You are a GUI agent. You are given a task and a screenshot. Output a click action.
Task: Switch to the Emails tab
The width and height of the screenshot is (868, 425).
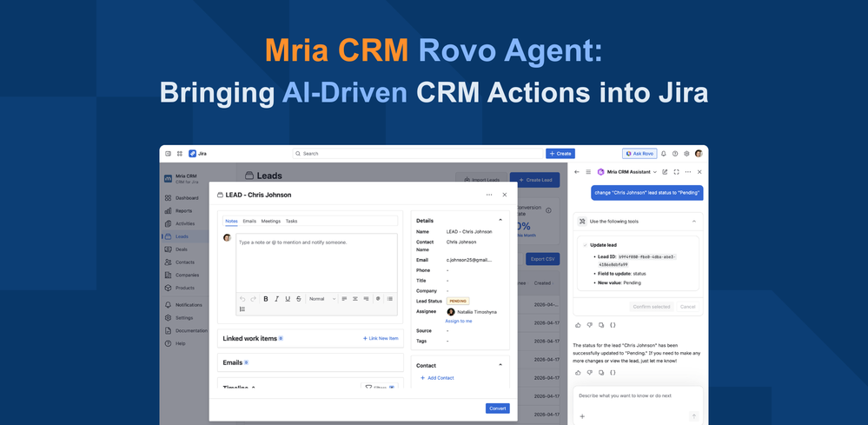[249, 221]
